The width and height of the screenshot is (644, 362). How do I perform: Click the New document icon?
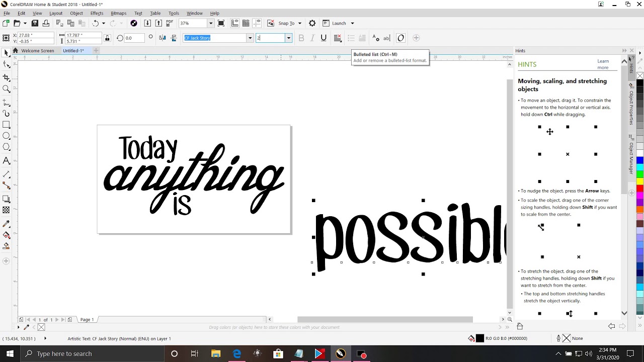(6, 23)
